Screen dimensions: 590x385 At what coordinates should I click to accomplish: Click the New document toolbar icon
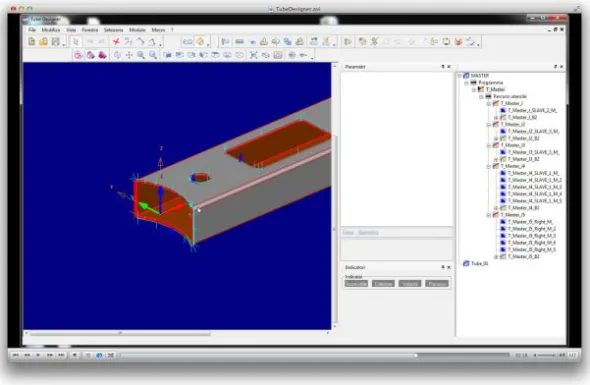[x=32, y=41]
